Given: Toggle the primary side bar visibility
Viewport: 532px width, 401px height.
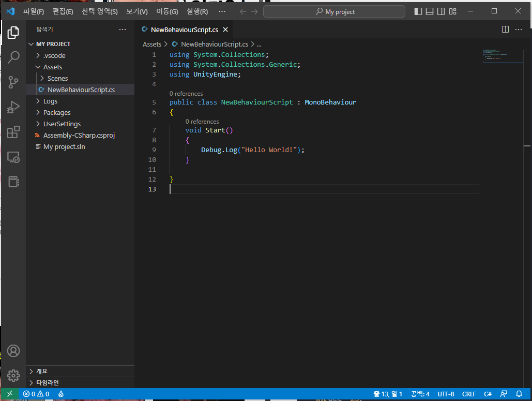Looking at the screenshot, I should (418, 11).
